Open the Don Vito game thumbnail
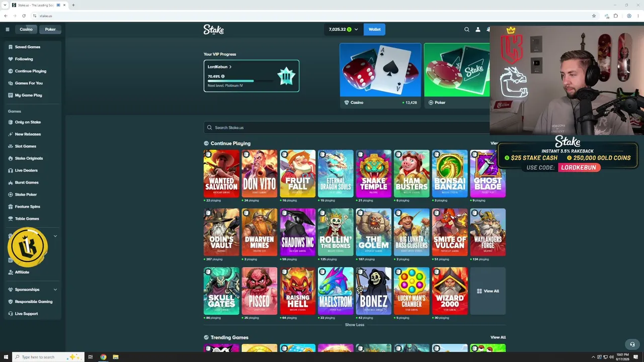Image resolution: width=644 pixels, height=362 pixels. tap(260, 173)
